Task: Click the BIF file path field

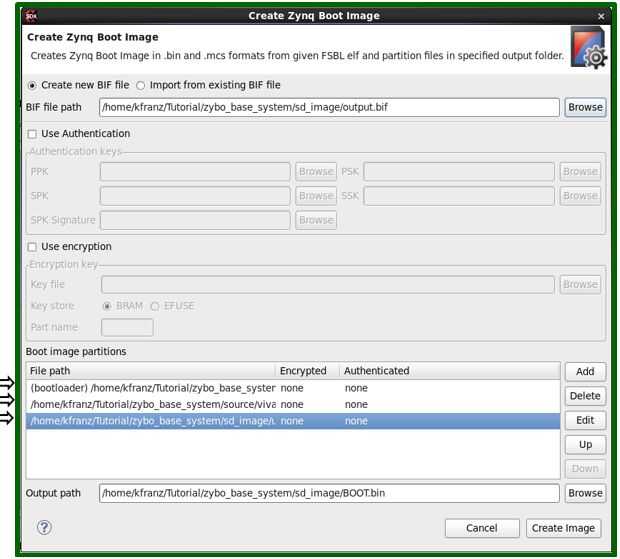Action: (x=329, y=107)
